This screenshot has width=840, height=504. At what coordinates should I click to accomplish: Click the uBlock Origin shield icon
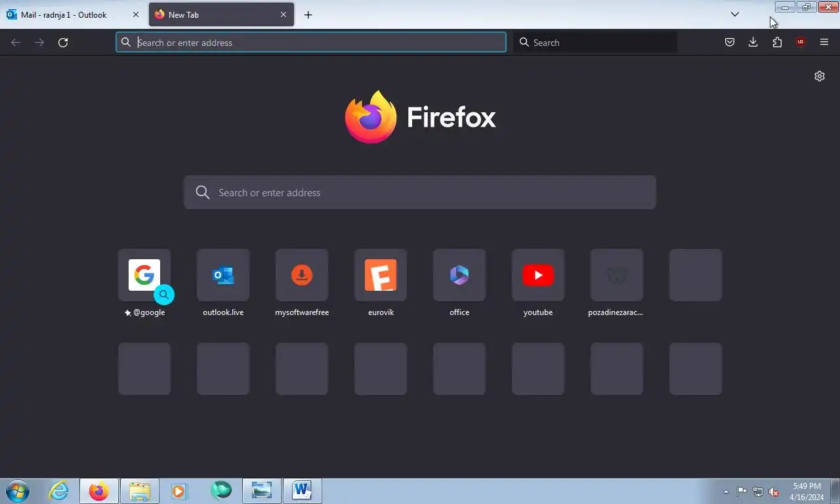801,43
